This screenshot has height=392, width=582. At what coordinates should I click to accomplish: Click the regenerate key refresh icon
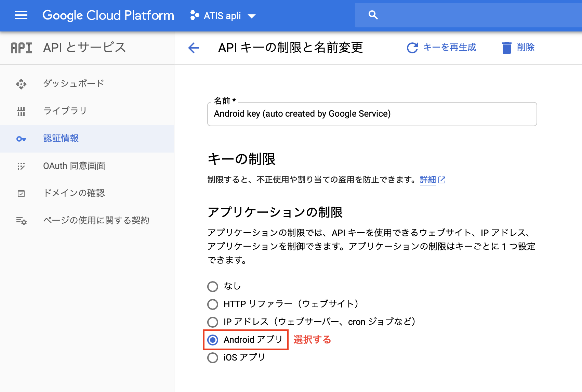tap(412, 48)
